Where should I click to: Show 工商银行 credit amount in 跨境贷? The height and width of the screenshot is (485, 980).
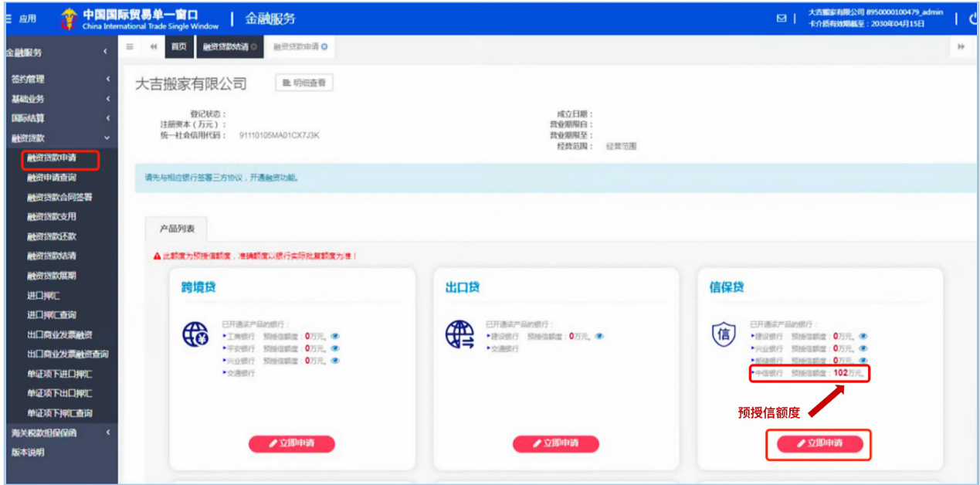tap(335, 337)
